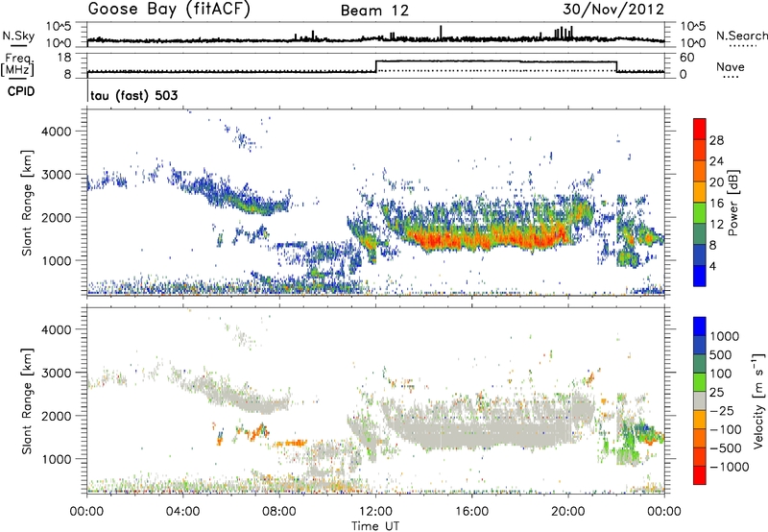Click the "2000" tick of the power panel
Image resolution: width=768 pixels, height=532 pixels.
click(x=56, y=217)
